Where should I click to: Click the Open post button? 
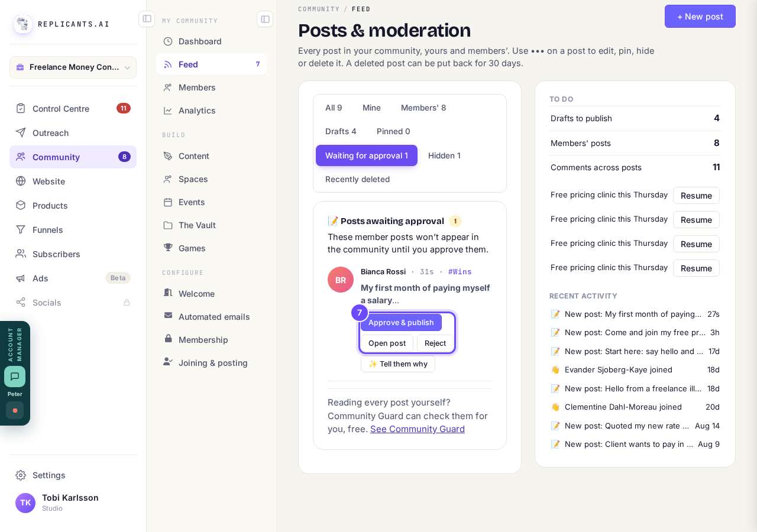pos(387,343)
